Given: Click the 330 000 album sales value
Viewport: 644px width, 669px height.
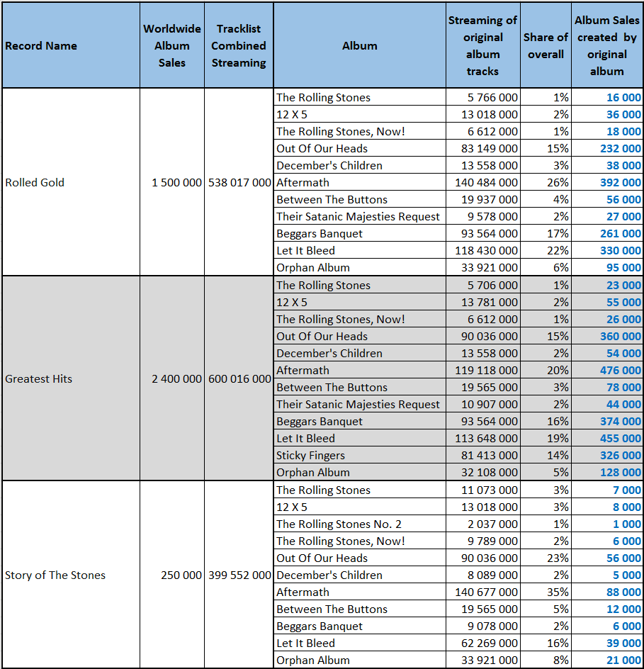Looking at the screenshot, I should [x=621, y=250].
